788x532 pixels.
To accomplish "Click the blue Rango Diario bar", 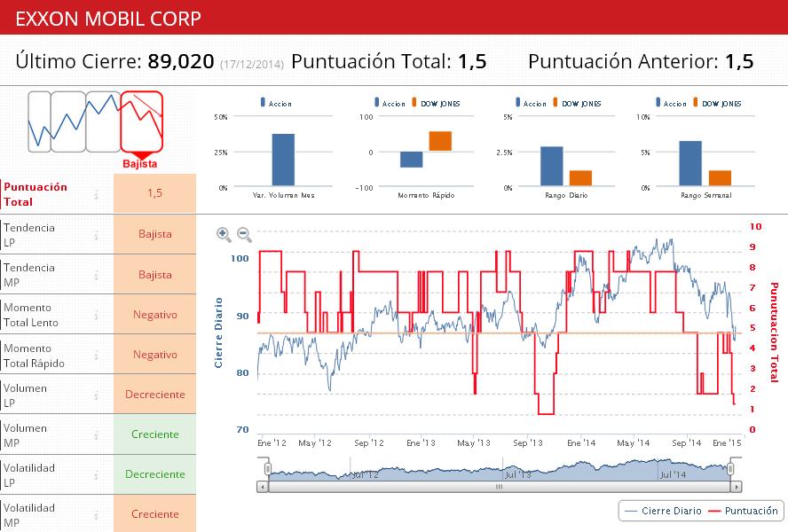I will click(x=552, y=167).
